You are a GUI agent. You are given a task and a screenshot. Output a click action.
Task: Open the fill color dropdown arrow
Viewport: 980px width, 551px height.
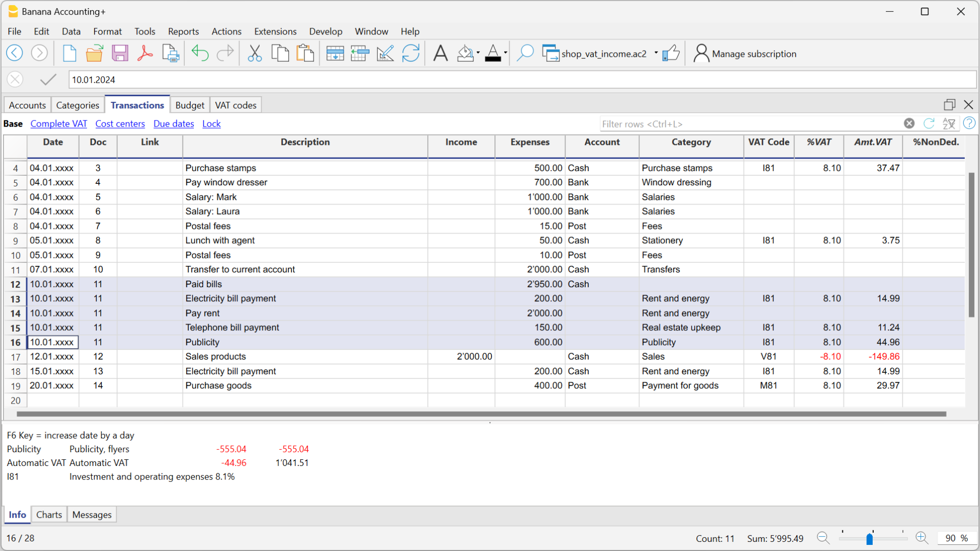tap(478, 53)
